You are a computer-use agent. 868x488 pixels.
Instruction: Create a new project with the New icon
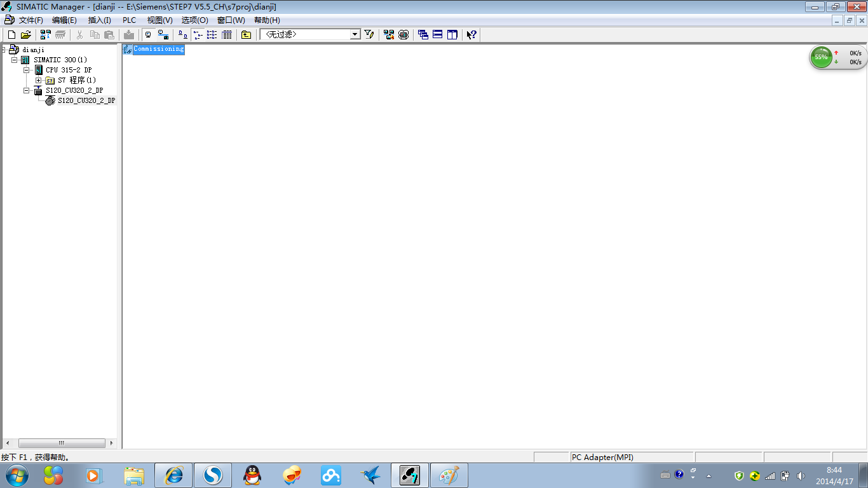(x=11, y=35)
